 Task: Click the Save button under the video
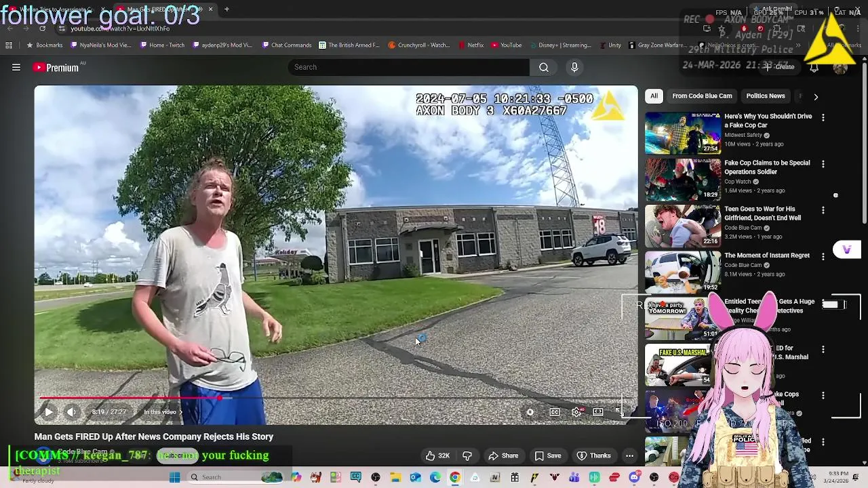coord(548,455)
